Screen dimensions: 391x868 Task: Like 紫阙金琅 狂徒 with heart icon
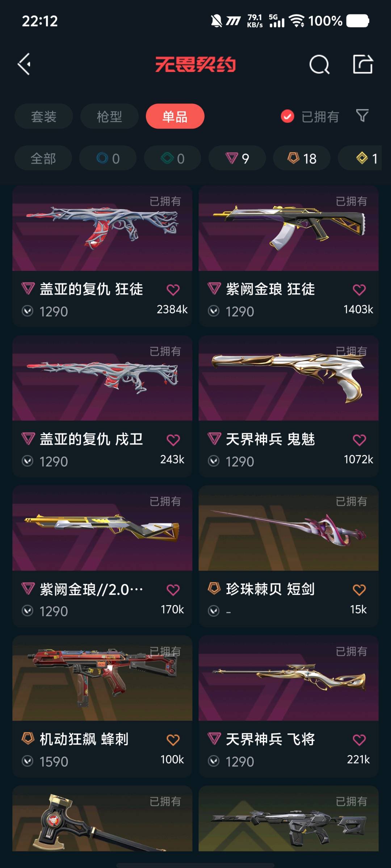[x=359, y=290]
